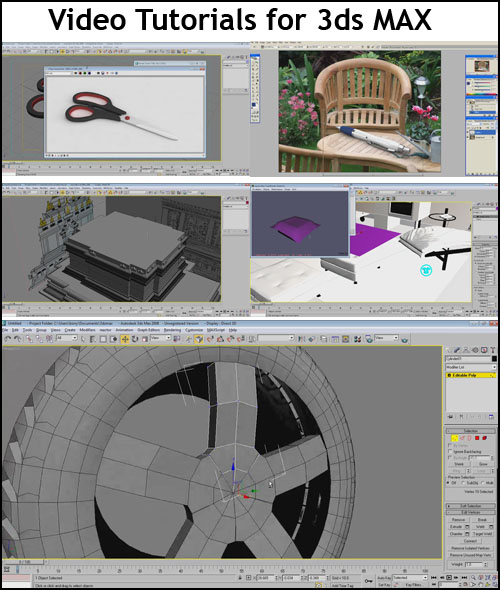
Task: Select Preview Selection Off radio button
Action: 448,483
